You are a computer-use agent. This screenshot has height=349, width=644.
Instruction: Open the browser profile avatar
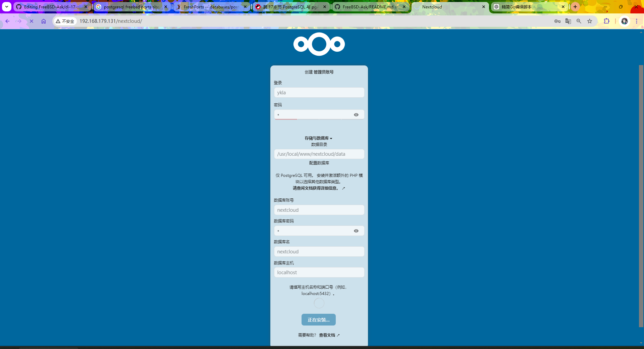coord(625,21)
